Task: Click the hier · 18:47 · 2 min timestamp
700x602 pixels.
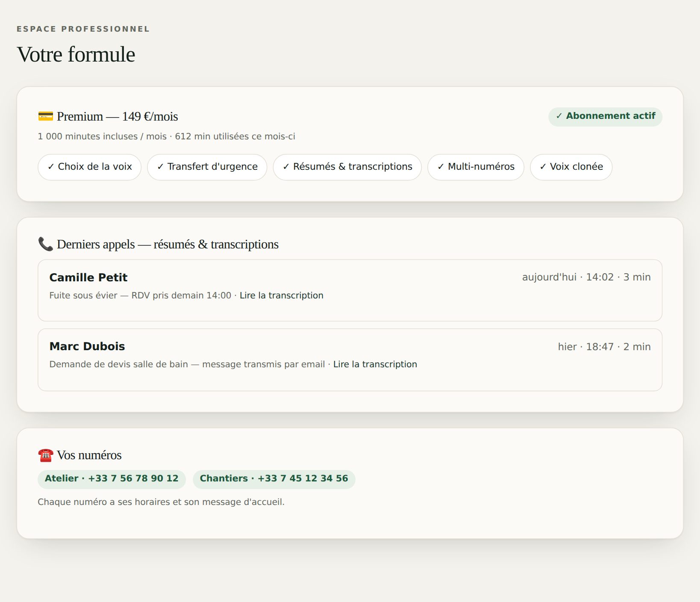Action: [604, 347]
